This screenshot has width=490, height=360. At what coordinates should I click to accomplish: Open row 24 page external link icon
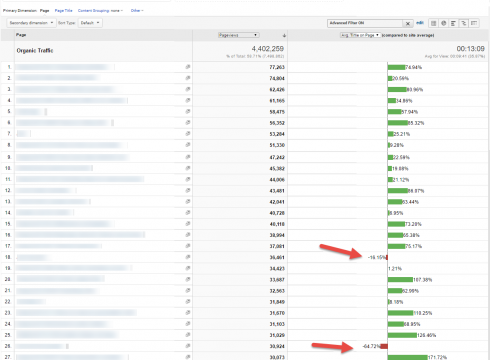tap(188, 324)
